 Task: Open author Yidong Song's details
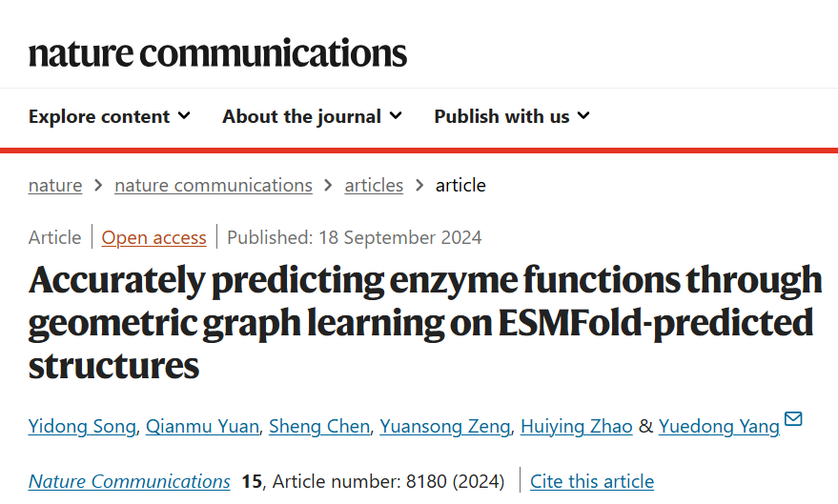pyautogui.click(x=82, y=427)
